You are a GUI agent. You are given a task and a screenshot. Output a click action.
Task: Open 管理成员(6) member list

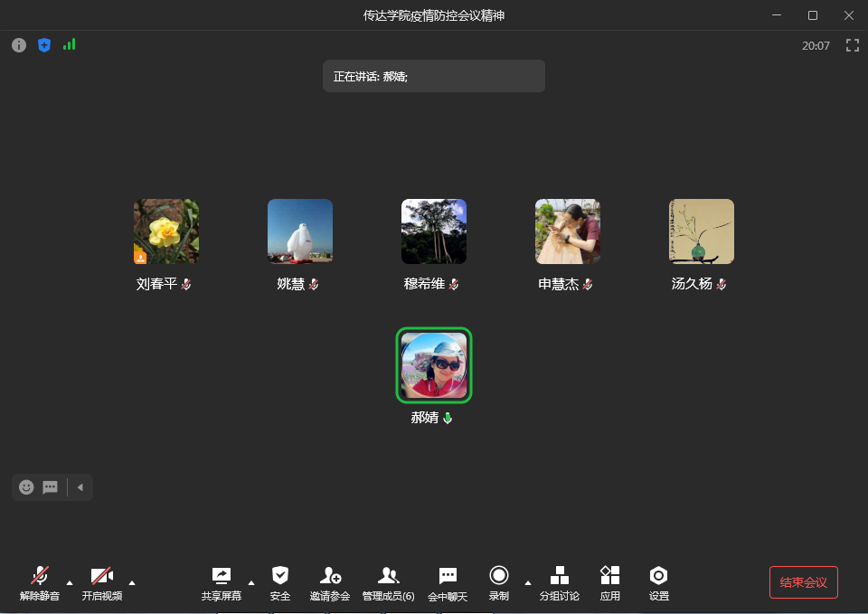tap(389, 583)
